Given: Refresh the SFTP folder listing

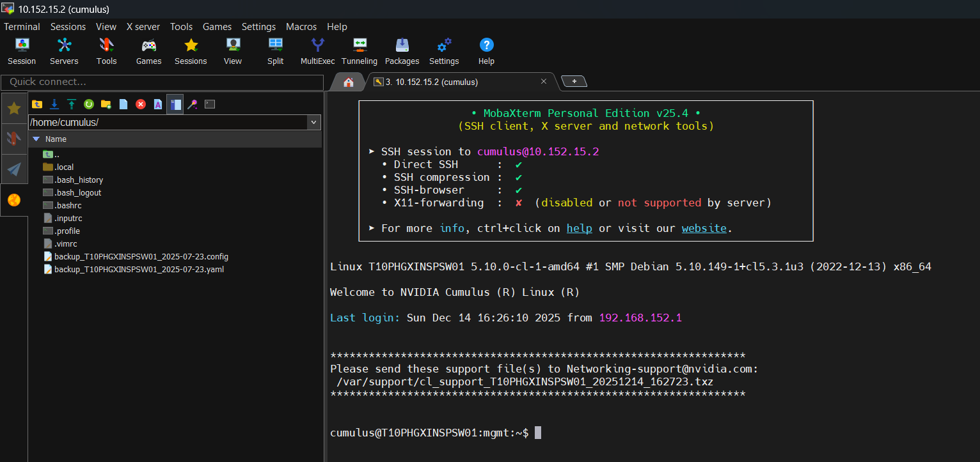Looking at the screenshot, I should (x=89, y=104).
